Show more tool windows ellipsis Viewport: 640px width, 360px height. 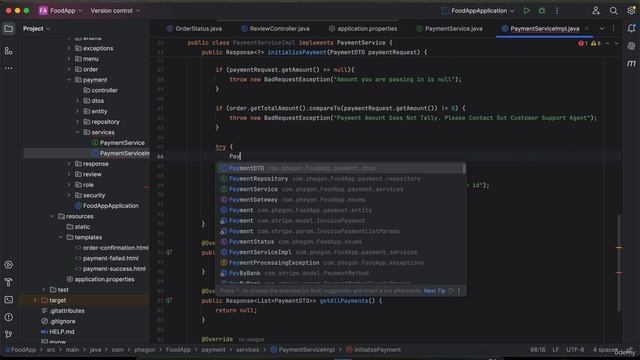[9, 68]
